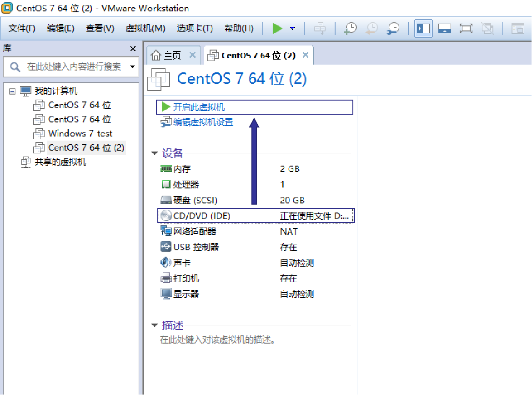Select CentOS 7 64 位 (2) in library
Image resolution: width=532 pixels, height=395 pixels.
click(x=86, y=148)
